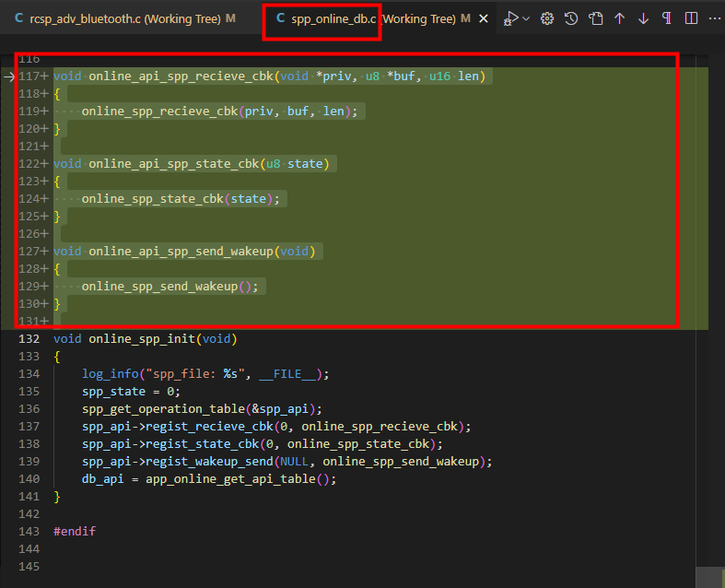Click the split editor layout icon

[691, 18]
